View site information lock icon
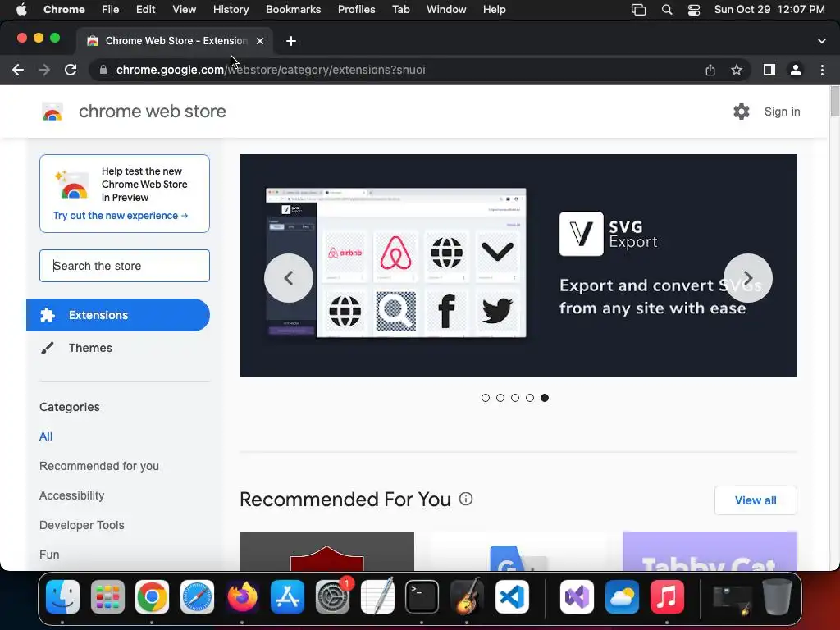The image size is (840, 630). pyautogui.click(x=103, y=70)
